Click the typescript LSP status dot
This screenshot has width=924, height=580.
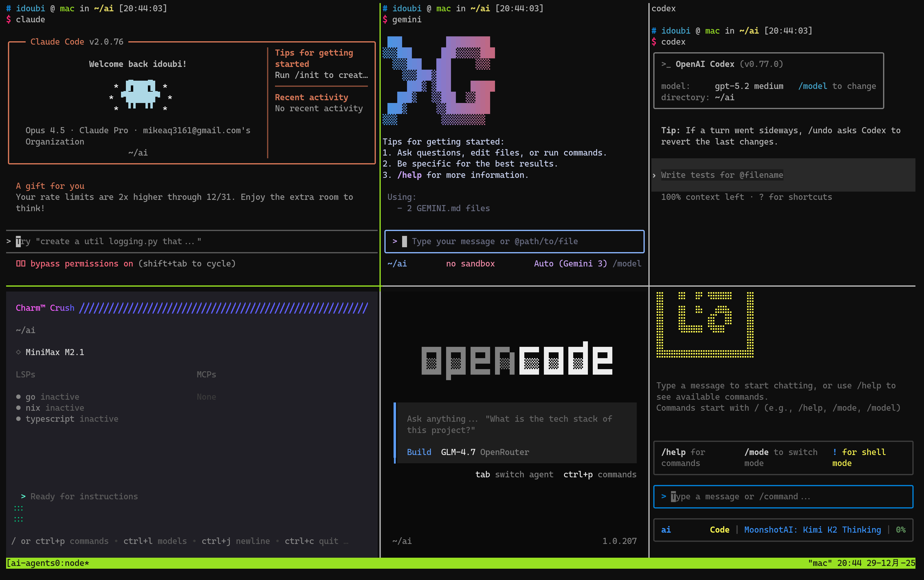(18, 419)
